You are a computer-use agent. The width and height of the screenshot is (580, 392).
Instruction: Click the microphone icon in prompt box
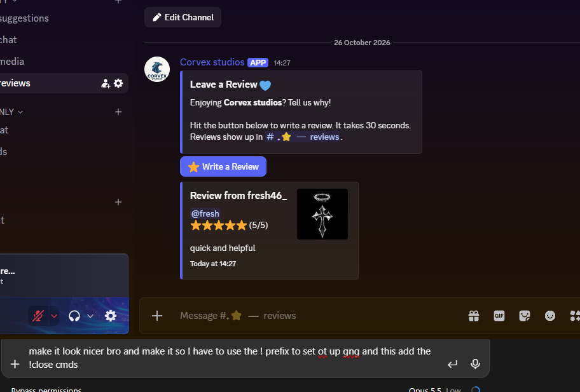pyautogui.click(x=475, y=364)
